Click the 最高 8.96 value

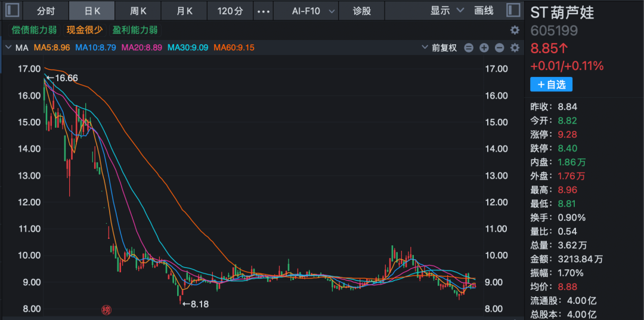point(568,190)
